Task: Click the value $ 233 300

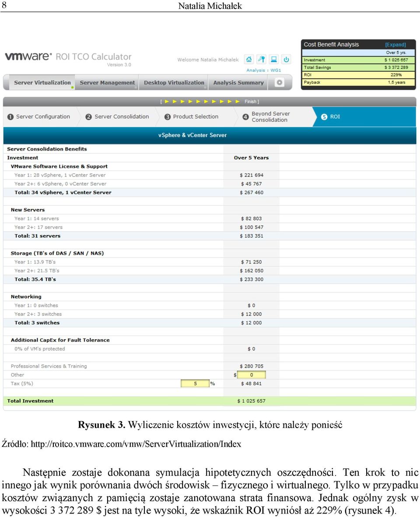Action: (251, 279)
